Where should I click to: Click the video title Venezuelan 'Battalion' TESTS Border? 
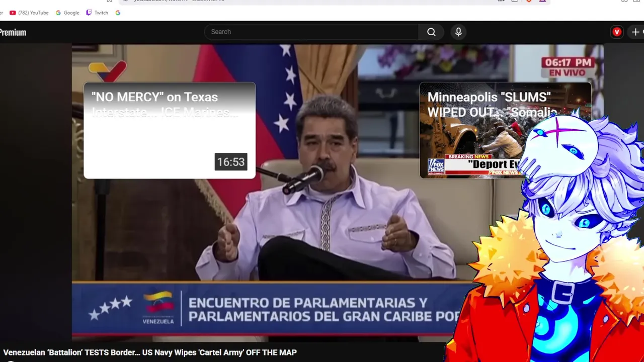tap(150, 352)
